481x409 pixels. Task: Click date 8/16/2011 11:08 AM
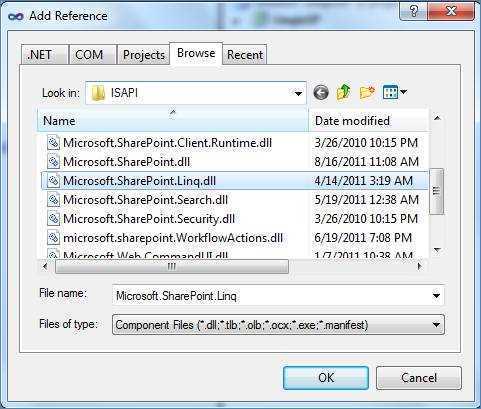pyautogui.click(x=366, y=162)
